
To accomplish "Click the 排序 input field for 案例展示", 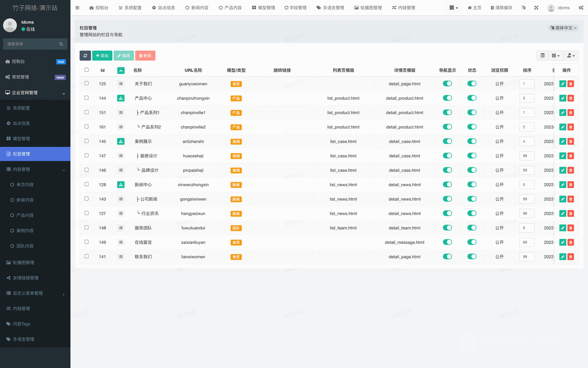I will click(x=527, y=141).
